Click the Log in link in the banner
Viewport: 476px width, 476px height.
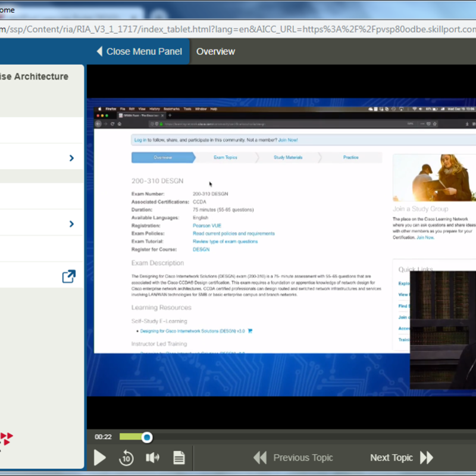click(140, 140)
